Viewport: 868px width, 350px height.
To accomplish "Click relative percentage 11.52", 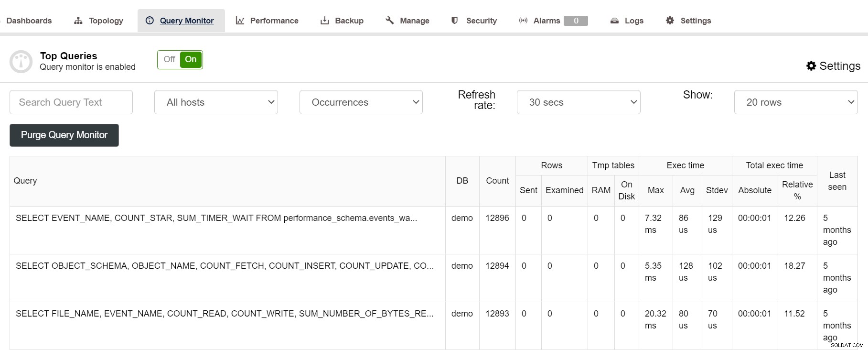I will click(794, 314).
